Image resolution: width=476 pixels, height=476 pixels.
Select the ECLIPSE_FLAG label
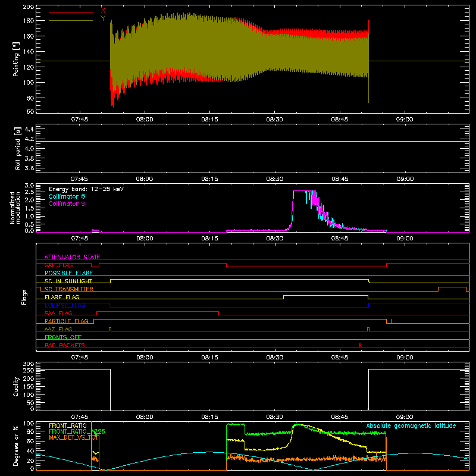click(65, 305)
